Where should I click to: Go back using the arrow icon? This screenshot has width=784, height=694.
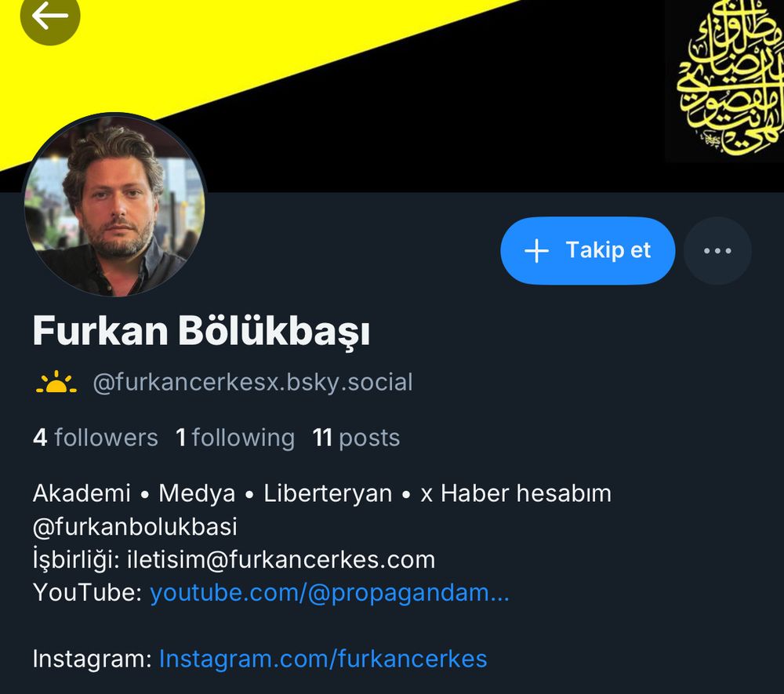(x=50, y=16)
